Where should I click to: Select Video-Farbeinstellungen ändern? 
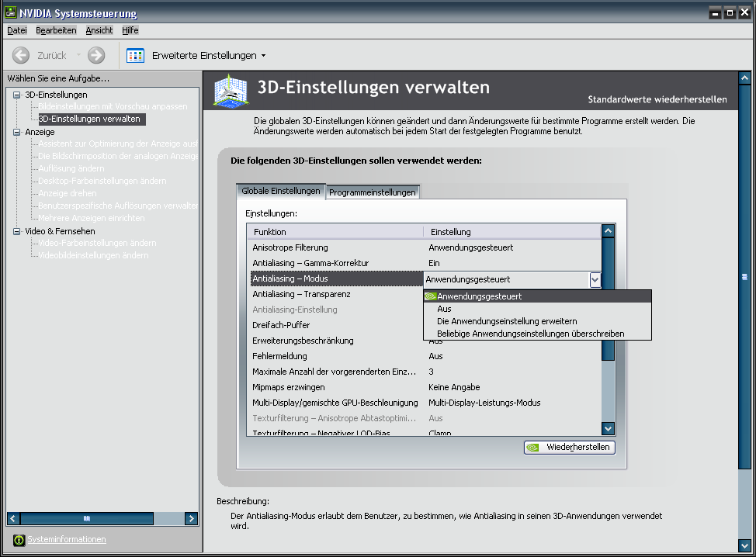97,243
